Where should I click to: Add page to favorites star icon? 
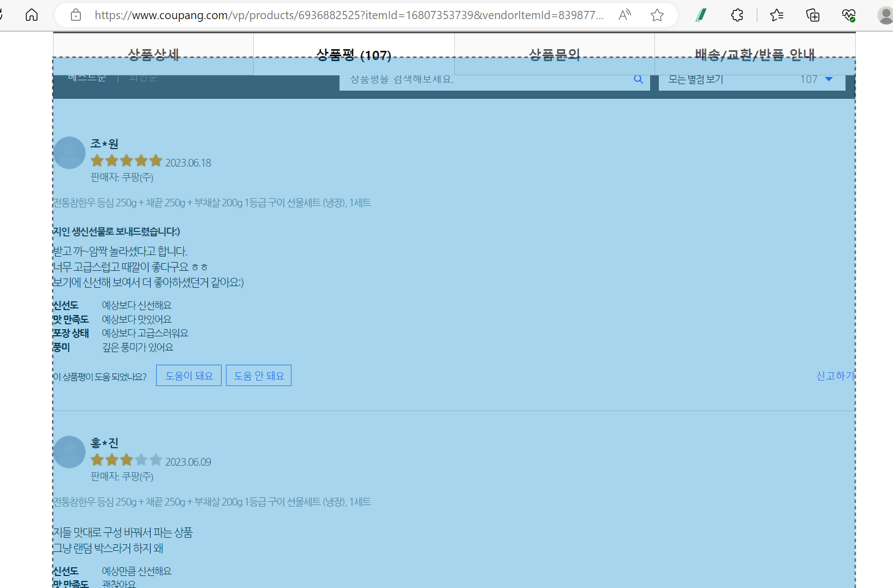pyautogui.click(x=657, y=15)
